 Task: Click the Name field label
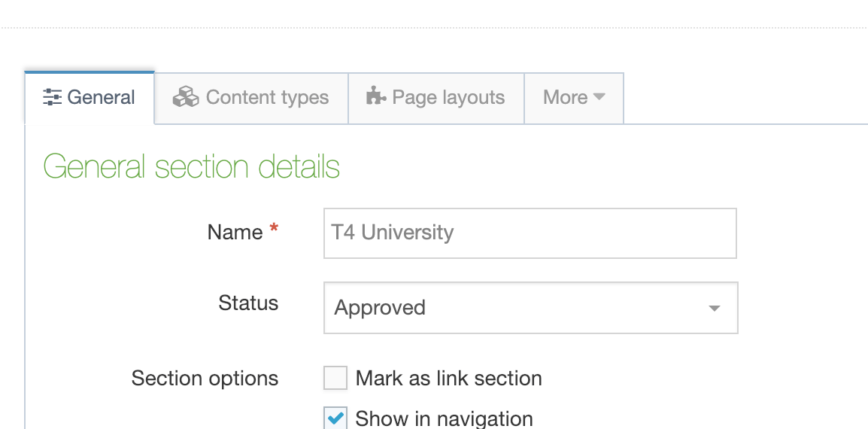coord(235,233)
